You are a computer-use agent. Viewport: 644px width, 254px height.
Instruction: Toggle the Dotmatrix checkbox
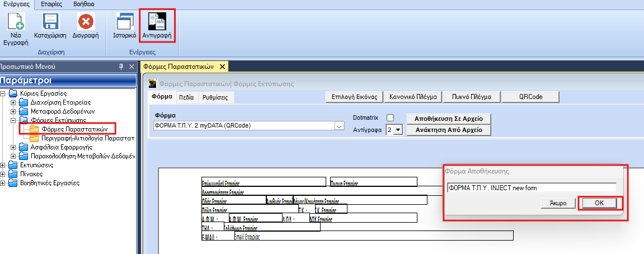(x=391, y=117)
